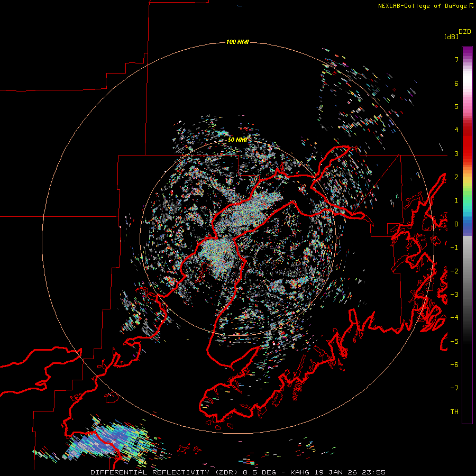Click the DZD colorbar title
This screenshot has width=476, height=476.
click(465, 32)
